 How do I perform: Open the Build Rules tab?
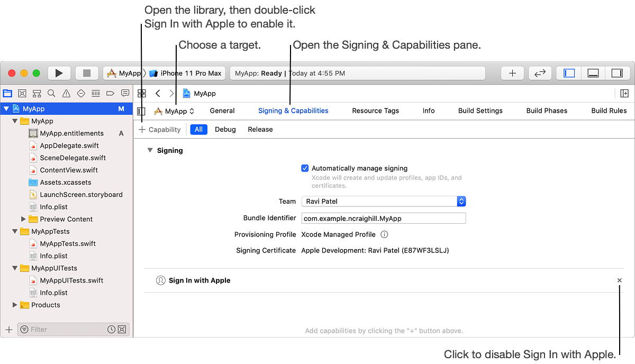tap(609, 111)
